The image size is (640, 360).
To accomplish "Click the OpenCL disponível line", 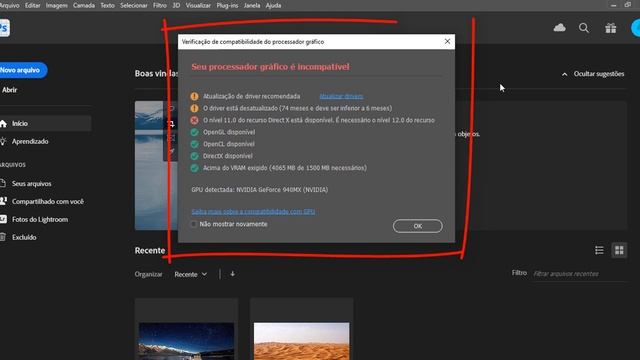I will [x=229, y=144].
